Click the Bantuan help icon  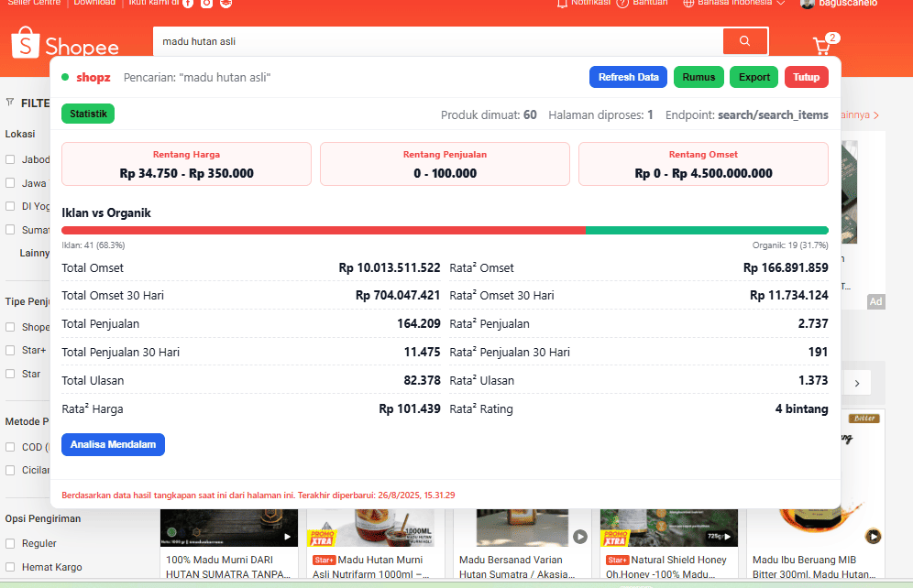point(623,4)
